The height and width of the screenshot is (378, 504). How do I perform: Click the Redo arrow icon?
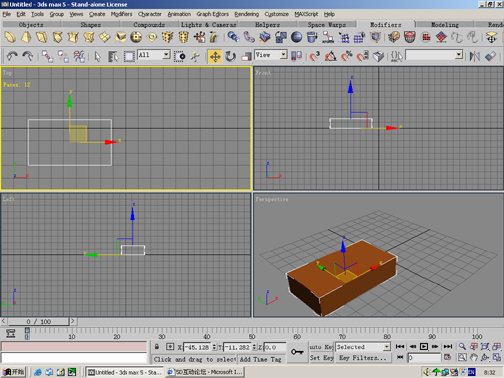pyautogui.click(x=28, y=56)
